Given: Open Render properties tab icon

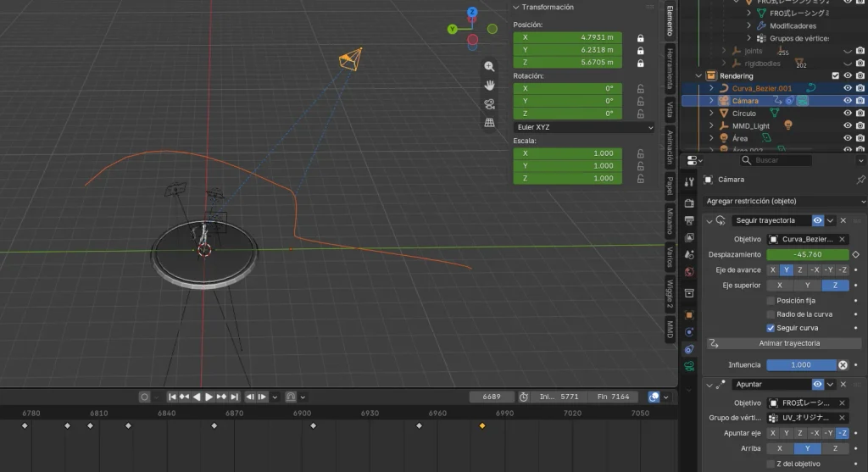Looking at the screenshot, I should tap(689, 203).
